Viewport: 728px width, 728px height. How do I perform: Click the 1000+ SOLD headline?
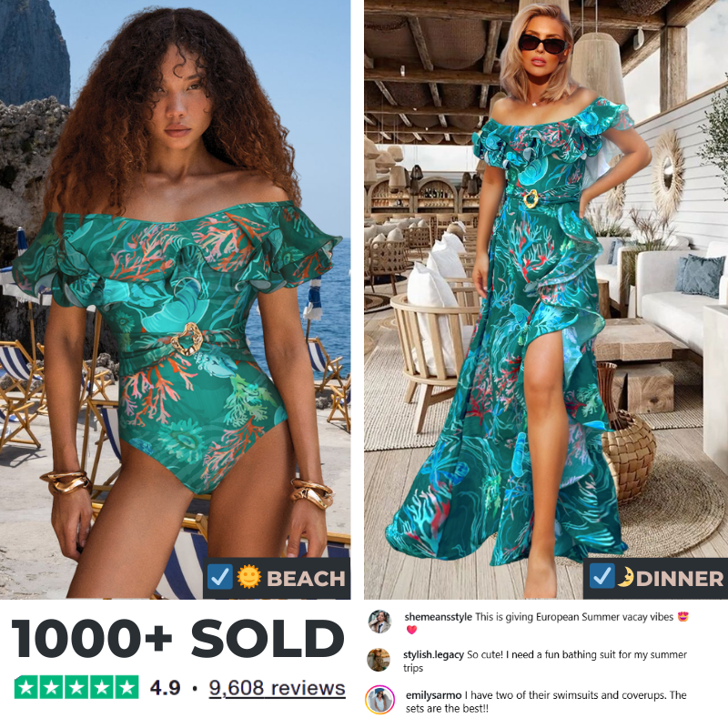tap(177, 639)
